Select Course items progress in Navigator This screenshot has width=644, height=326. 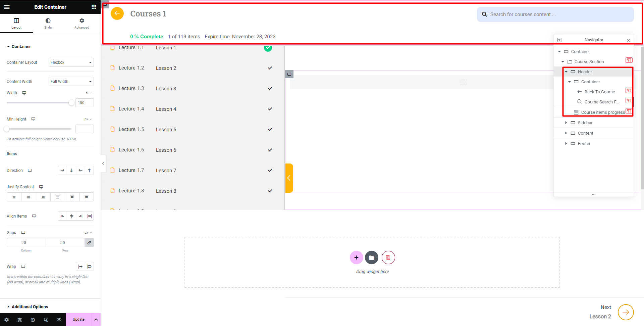point(603,112)
